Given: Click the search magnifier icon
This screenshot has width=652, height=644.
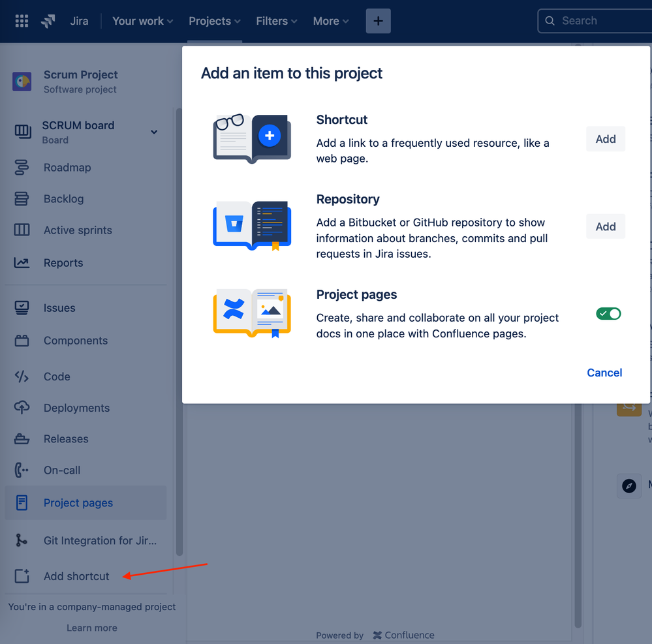Looking at the screenshot, I should click(550, 21).
